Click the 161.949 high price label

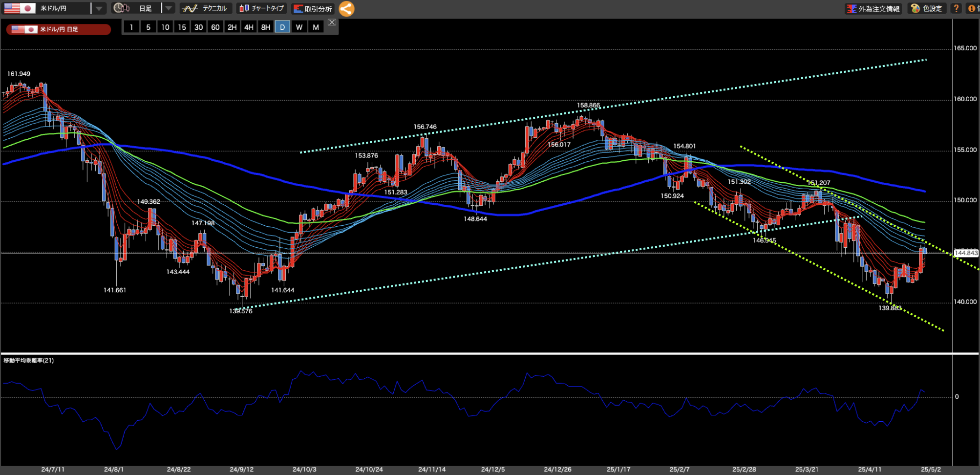[19, 74]
